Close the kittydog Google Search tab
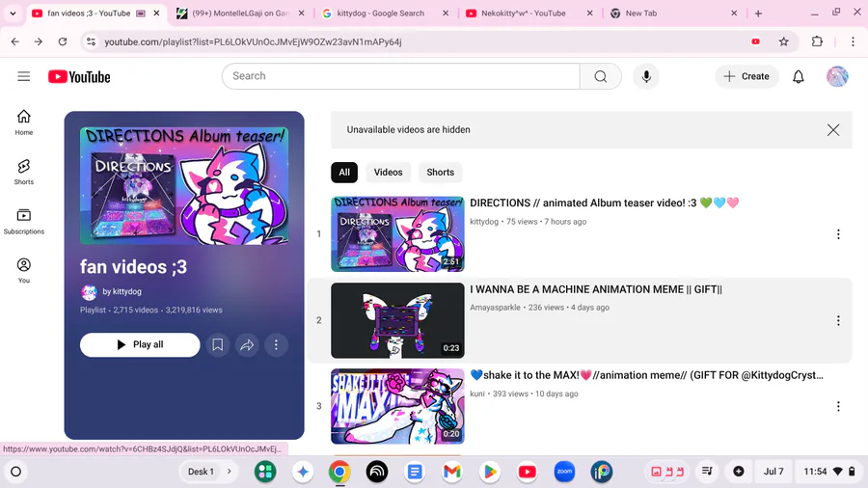 pyautogui.click(x=446, y=14)
